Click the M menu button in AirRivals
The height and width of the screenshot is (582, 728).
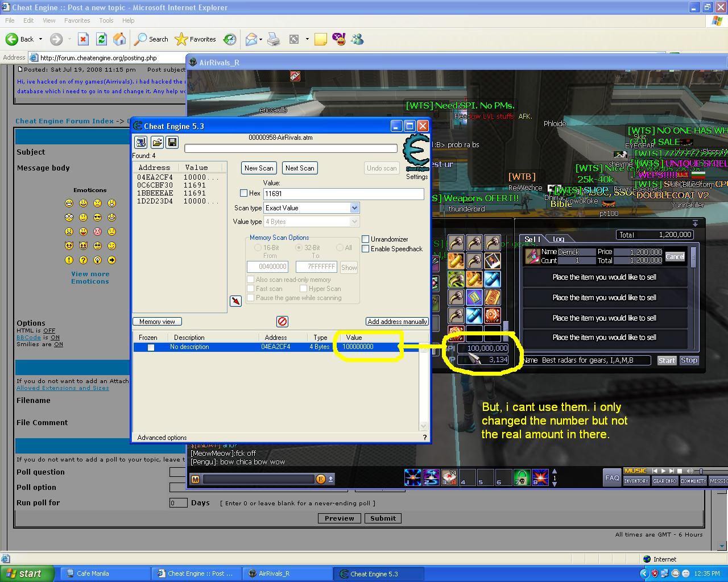[195, 479]
